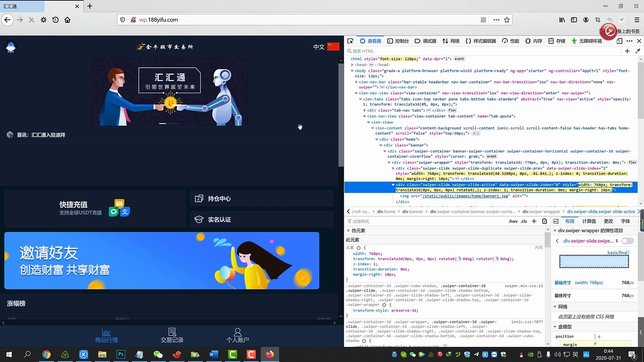This screenshot has width=644, height=362.
Task: Select the 个人账户 bottom tab
Action: (x=237, y=336)
